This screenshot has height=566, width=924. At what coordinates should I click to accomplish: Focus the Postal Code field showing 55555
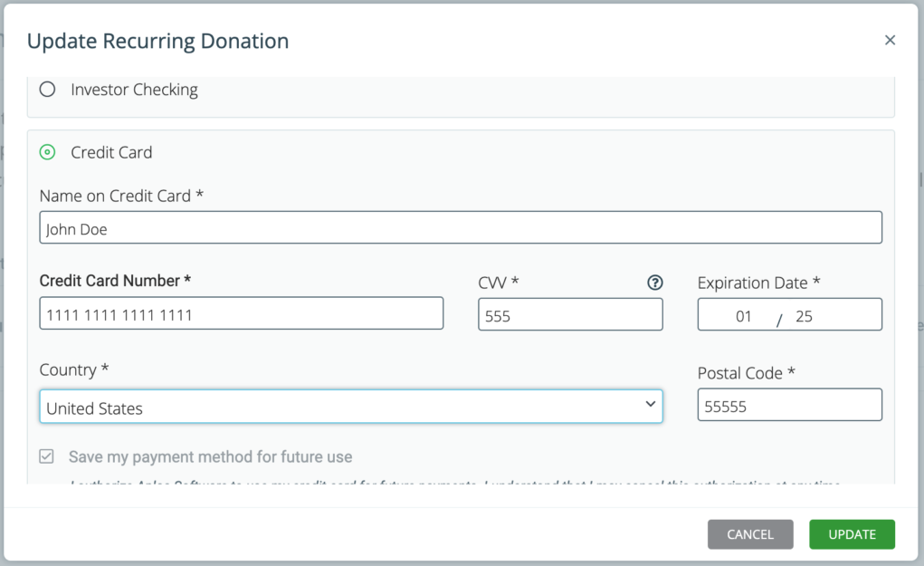(x=788, y=405)
